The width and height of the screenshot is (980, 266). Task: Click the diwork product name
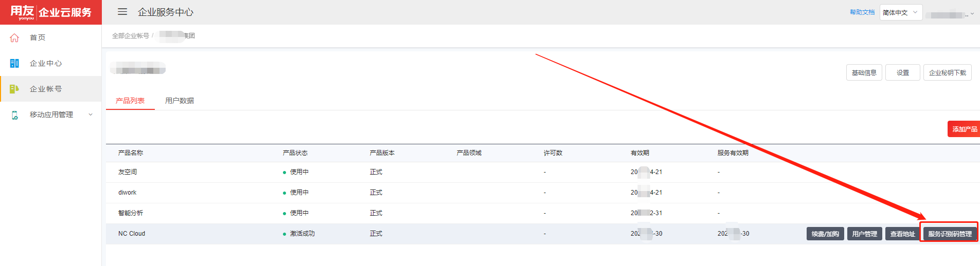128,193
